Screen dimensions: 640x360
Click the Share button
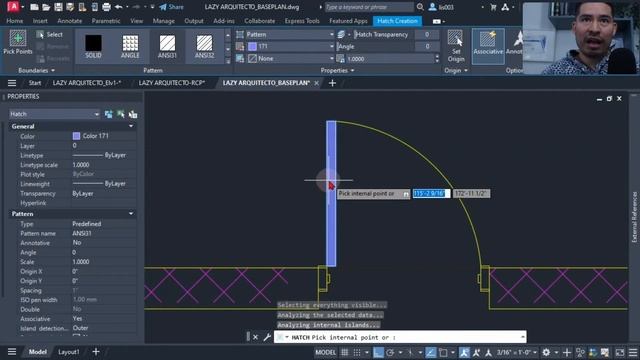click(171, 7)
